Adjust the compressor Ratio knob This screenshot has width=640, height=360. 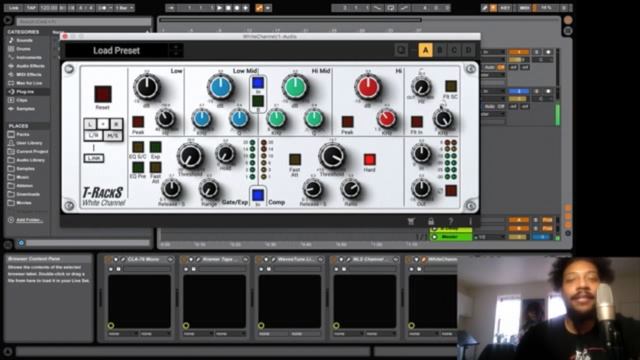tap(351, 189)
